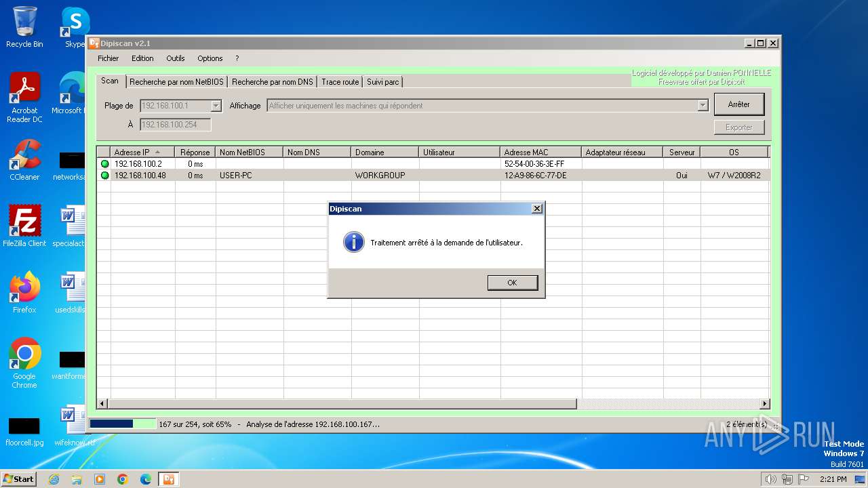Click the Dipiscan title bar icon

tap(94, 43)
